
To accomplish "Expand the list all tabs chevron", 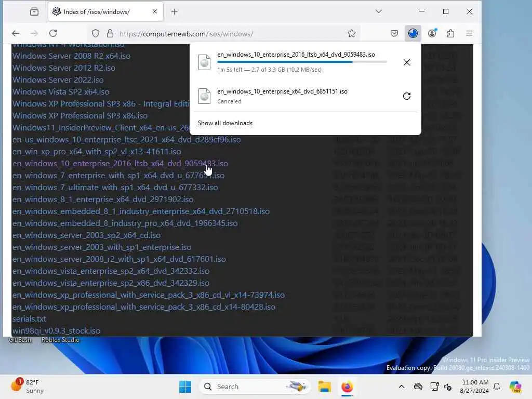I will pos(379,11).
